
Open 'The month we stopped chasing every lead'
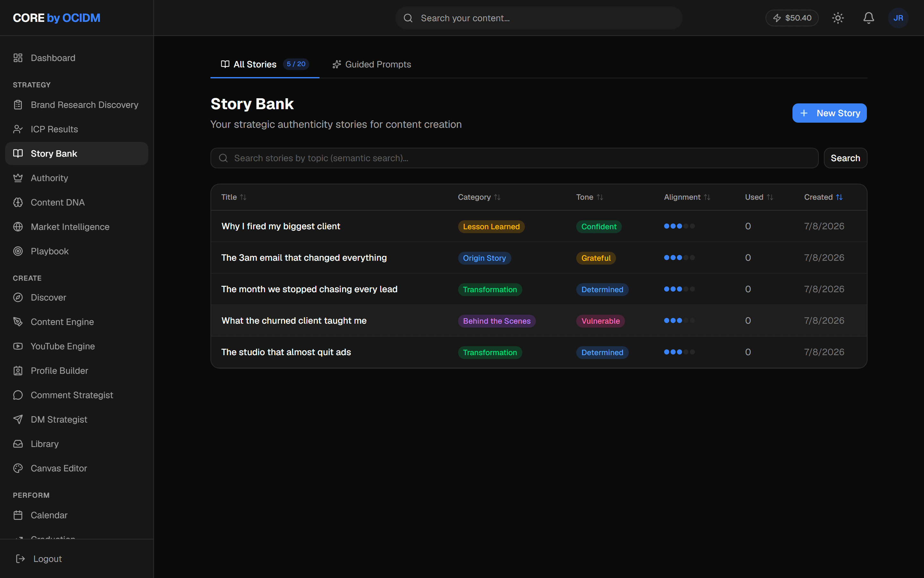309,289
